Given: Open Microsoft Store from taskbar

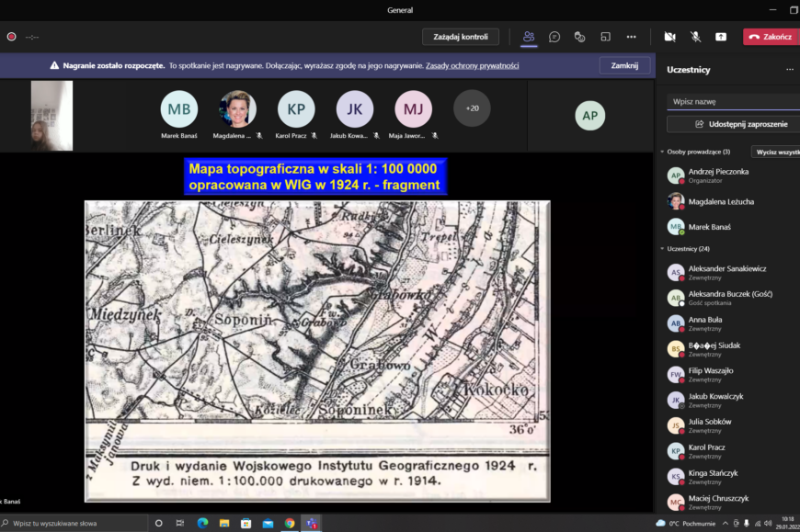Looking at the screenshot, I should tap(246, 524).
